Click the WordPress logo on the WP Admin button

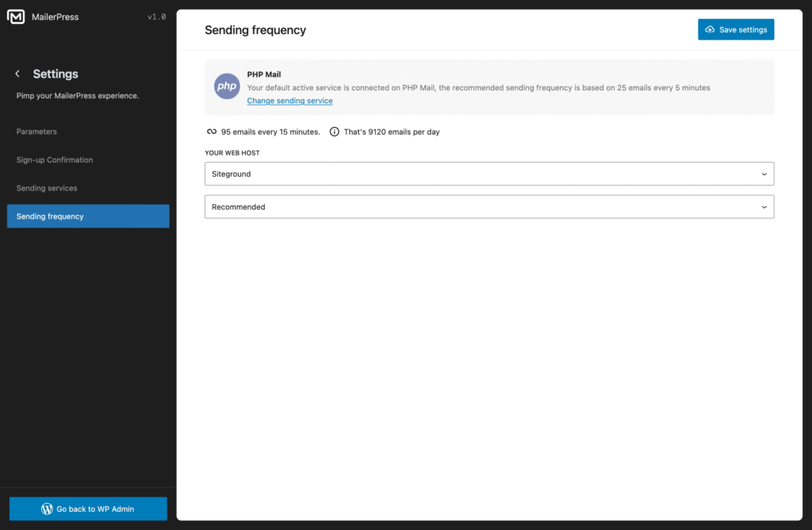coord(47,509)
